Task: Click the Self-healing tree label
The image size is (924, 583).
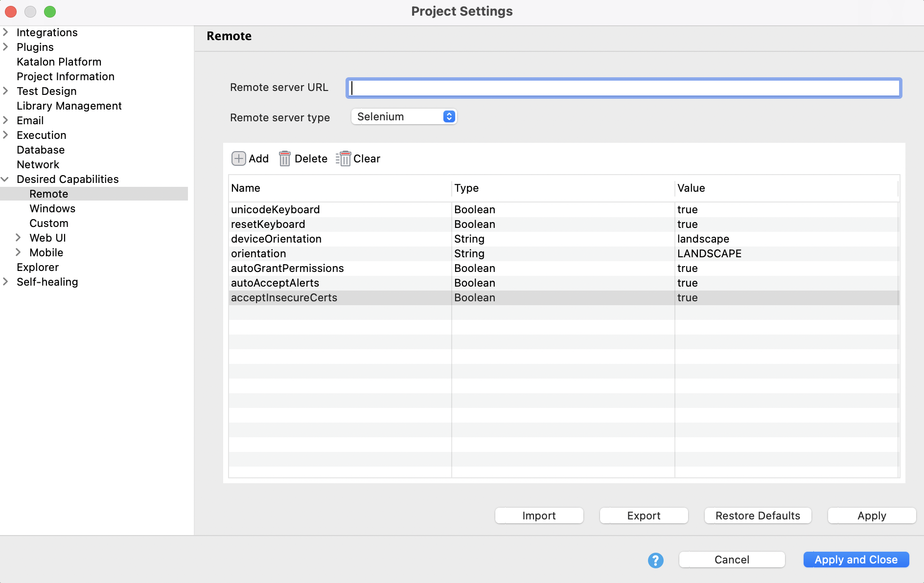Action: (47, 282)
